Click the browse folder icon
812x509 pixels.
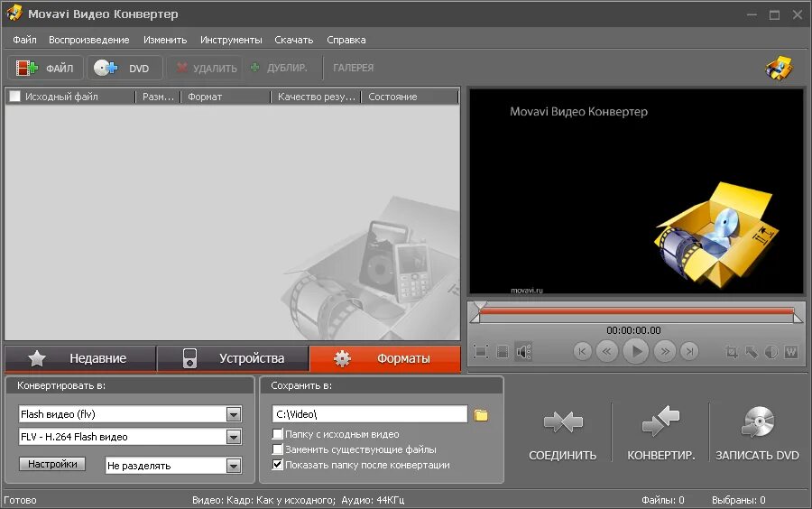click(x=481, y=415)
